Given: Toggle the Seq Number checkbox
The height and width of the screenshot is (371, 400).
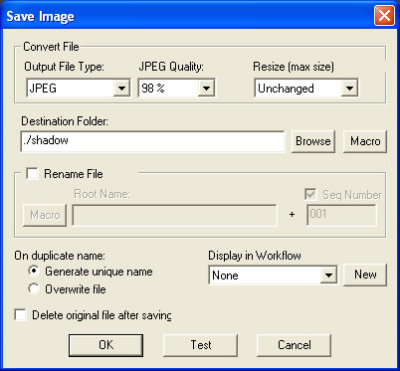Looking at the screenshot, I should click(x=311, y=195).
